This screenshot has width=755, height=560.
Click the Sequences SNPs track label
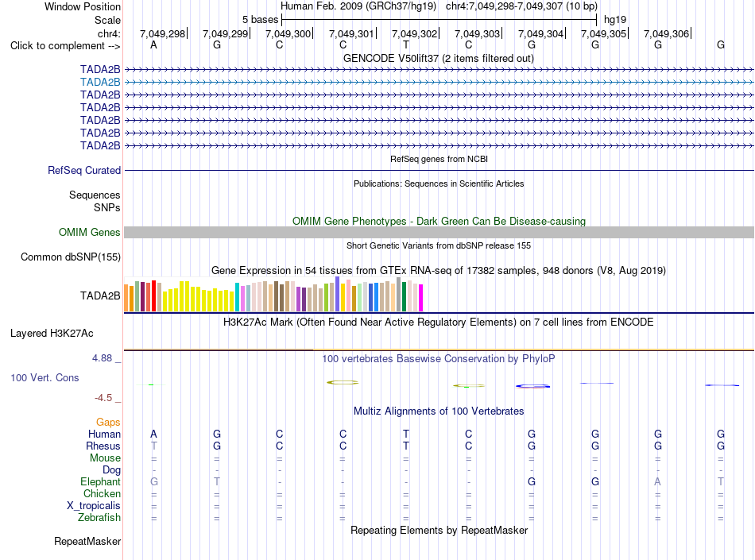tap(95, 201)
